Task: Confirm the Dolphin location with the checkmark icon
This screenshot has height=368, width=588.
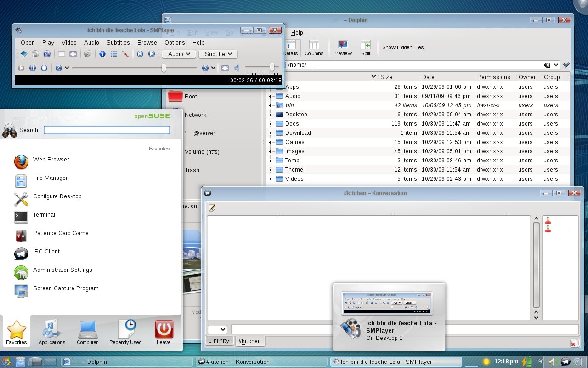Action: pyautogui.click(x=566, y=65)
